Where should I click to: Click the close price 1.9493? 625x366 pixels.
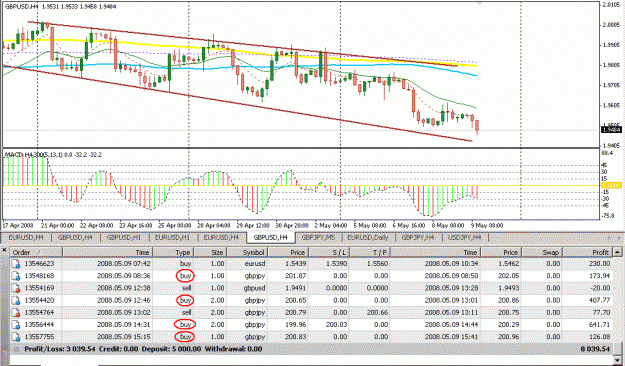tap(509, 288)
